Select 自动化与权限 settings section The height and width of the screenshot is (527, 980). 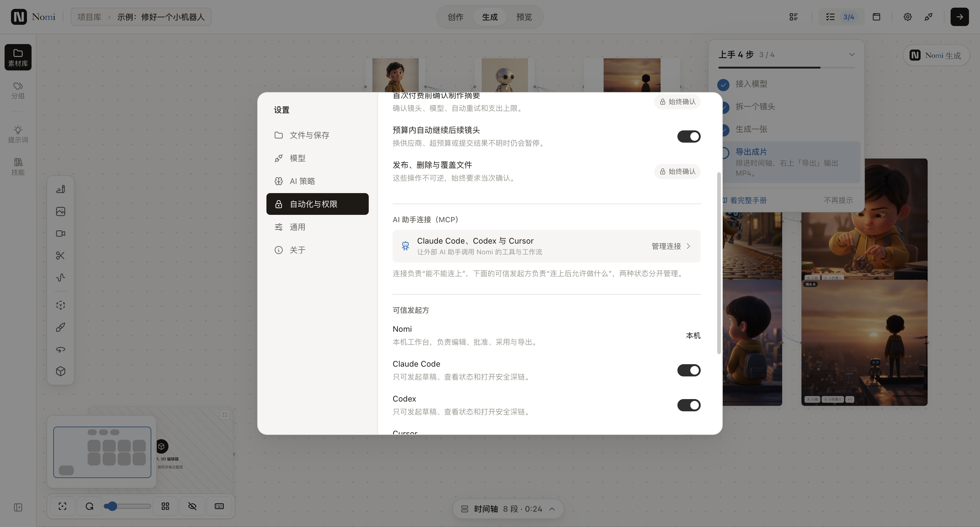pos(317,204)
